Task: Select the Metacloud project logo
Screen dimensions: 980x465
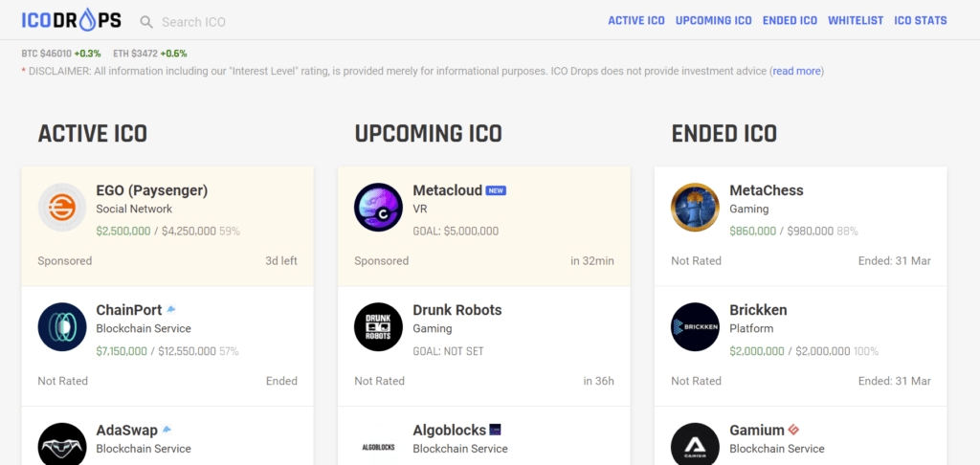Action: (x=379, y=207)
